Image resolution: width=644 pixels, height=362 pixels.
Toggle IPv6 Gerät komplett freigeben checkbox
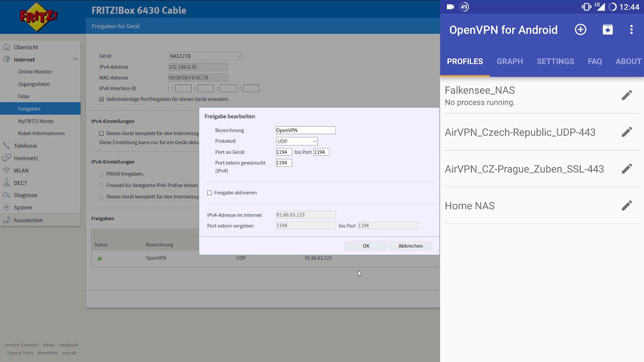(102, 197)
